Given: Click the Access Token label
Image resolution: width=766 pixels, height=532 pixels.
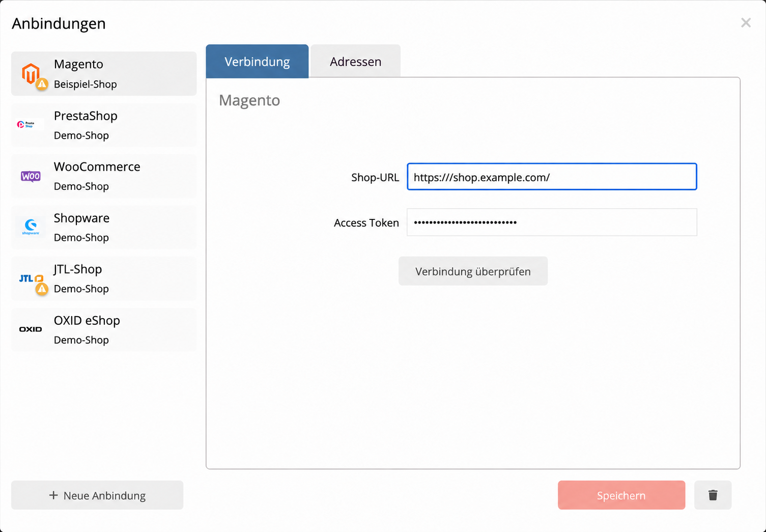Looking at the screenshot, I should point(366,222).
